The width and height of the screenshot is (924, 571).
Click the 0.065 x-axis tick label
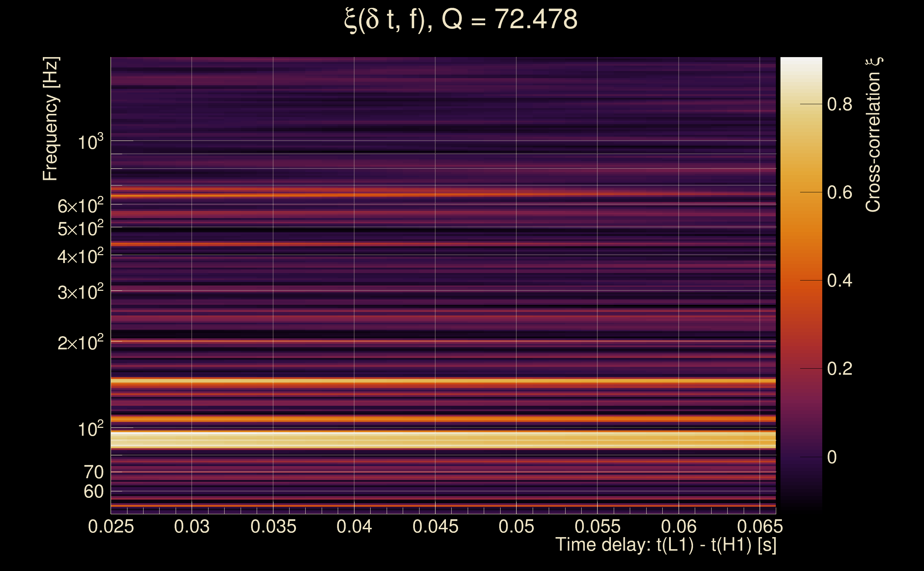coord(760,526)
